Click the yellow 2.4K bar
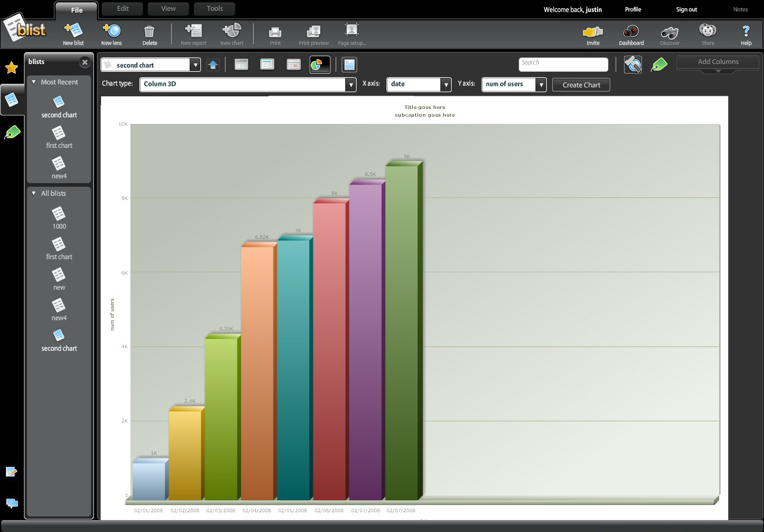 pos(186,453)
